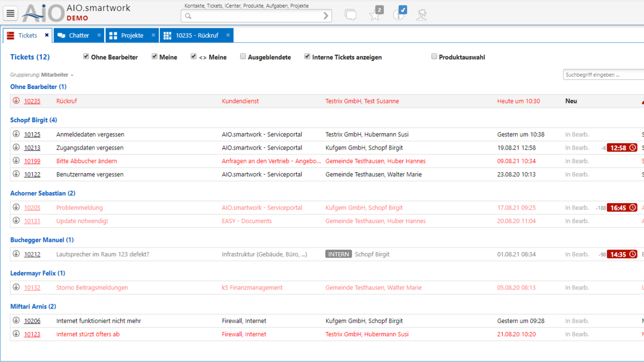Switch to the Chatter tab
644x362 pixels.
point(79,35)
